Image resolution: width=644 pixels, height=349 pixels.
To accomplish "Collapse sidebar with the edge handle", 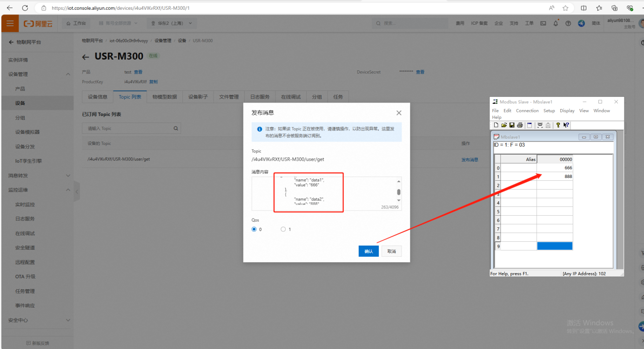I will coord(77,192).
